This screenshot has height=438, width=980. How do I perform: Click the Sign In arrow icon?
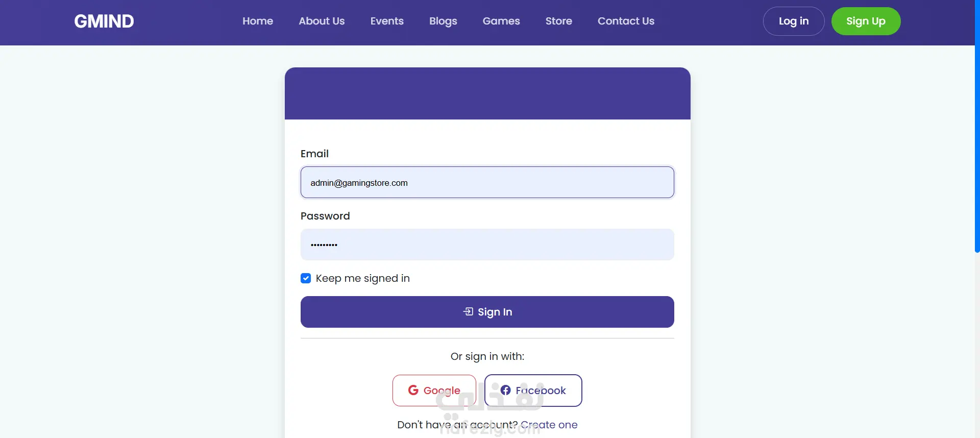[x=468, y=311]
